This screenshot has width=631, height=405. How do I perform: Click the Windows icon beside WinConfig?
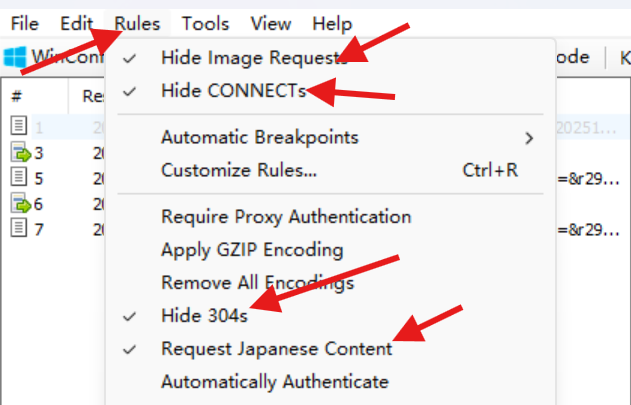[15, 57]
